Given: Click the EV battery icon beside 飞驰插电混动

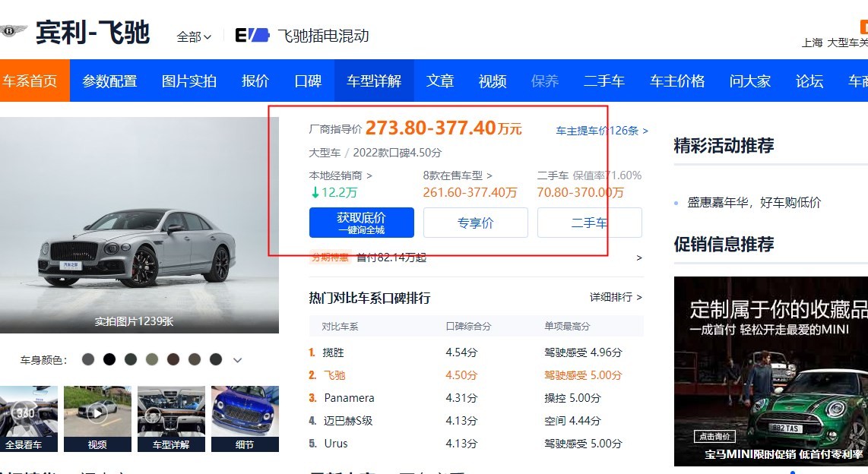Looking at the screenshot, I should coord(252,35).
